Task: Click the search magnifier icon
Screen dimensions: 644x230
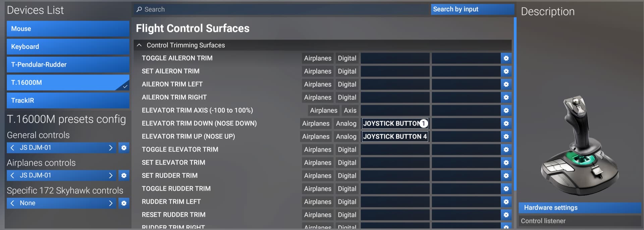Action: pos(139,9)
